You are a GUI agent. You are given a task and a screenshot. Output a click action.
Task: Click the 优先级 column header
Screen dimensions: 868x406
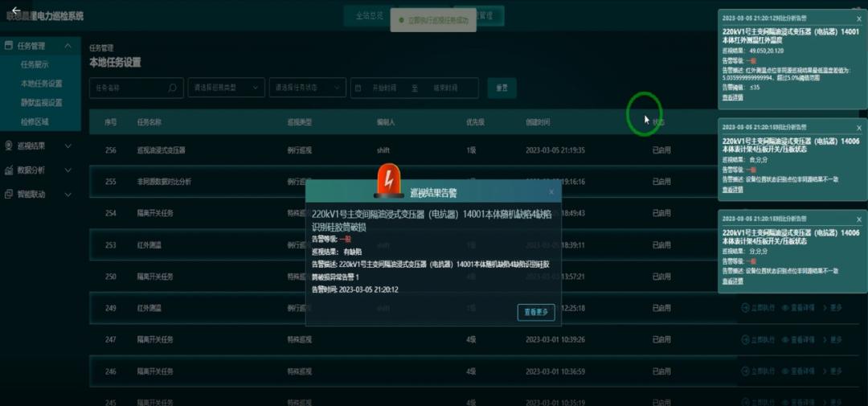point(476,122)
